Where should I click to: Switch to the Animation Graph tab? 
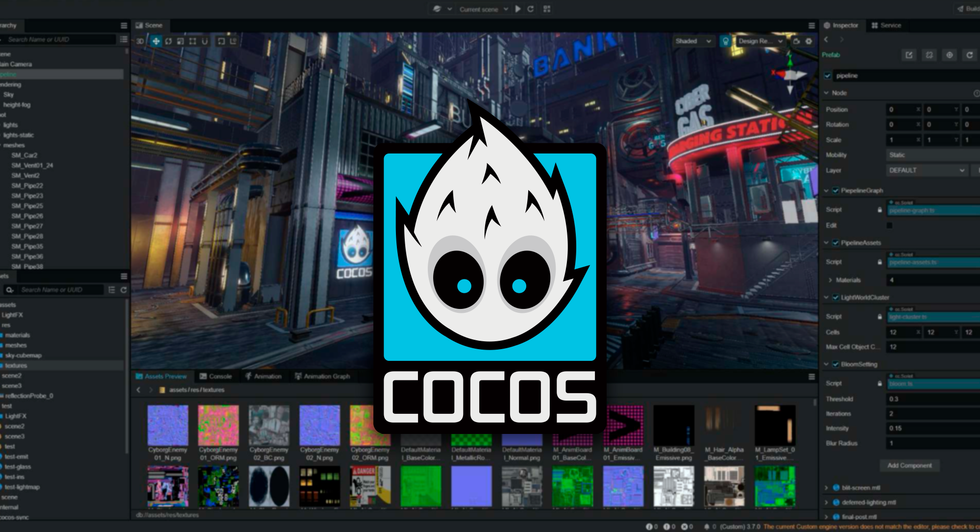322,376
